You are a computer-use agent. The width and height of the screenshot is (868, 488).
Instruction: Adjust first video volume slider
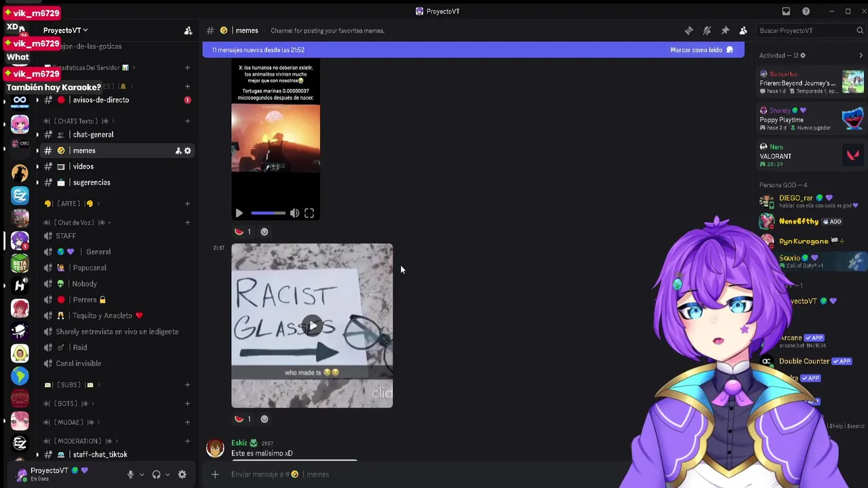point(269,213)
